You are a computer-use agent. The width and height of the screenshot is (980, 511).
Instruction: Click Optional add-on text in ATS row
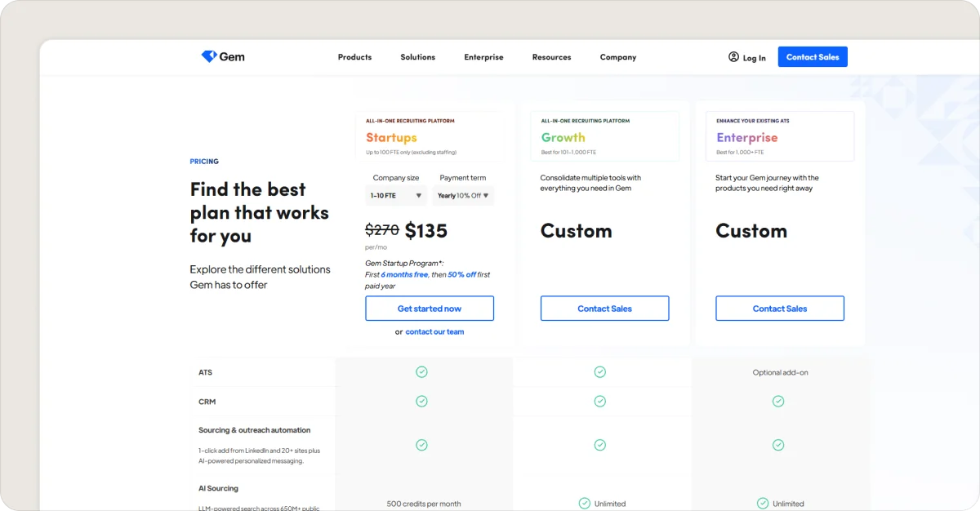coord(781,372)
